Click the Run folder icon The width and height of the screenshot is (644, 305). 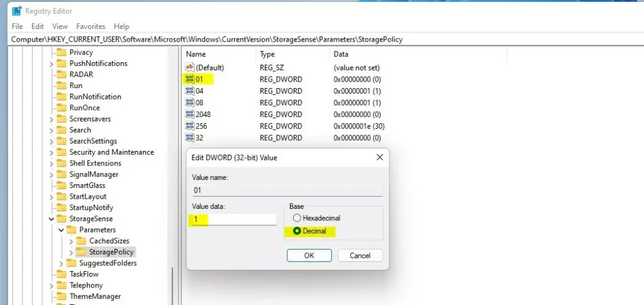62,86
